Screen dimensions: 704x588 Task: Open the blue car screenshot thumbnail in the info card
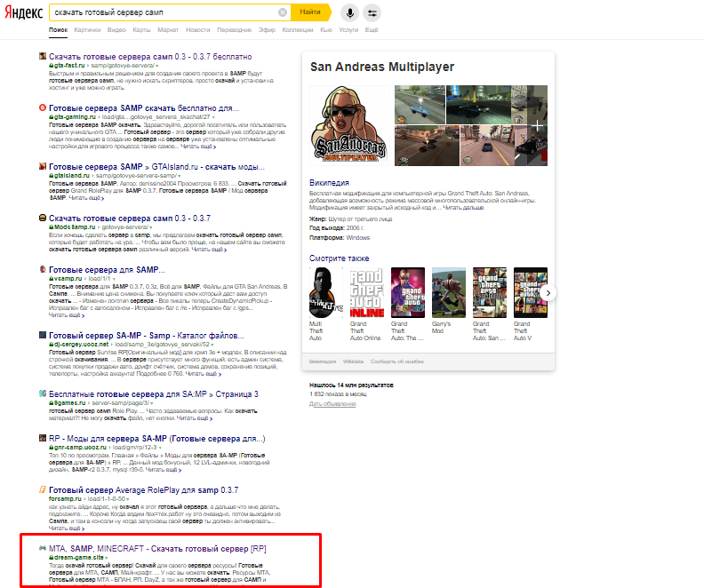point(420,105)
